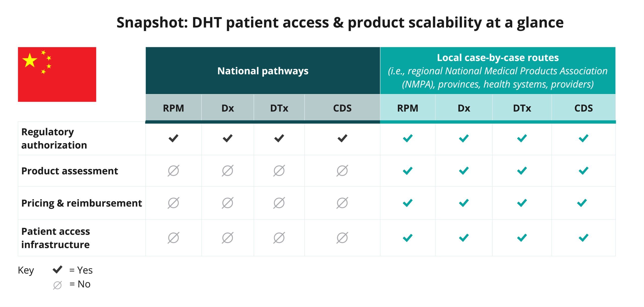Click the Regulatory authorization row label
This screenshot has height=307, width=644.
(x=54, y=139)
